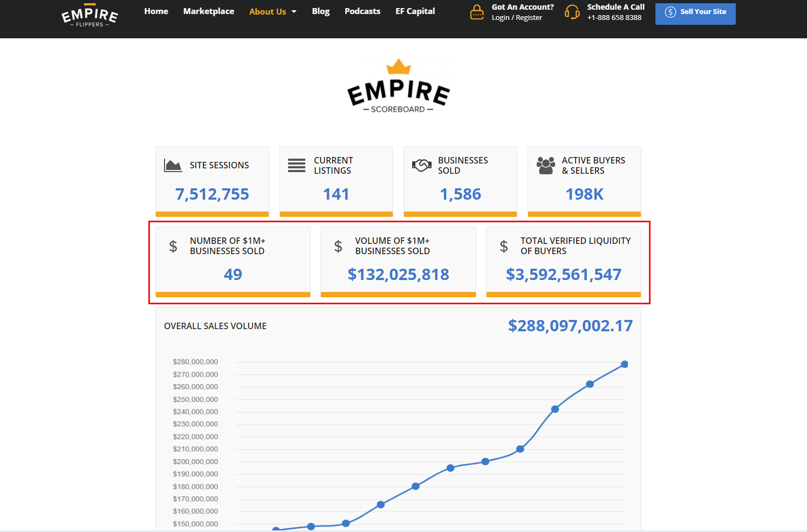The height and width of the screenshot is (532, 807).
Task: Click the Got An Account? link
Action: (523, 7)
